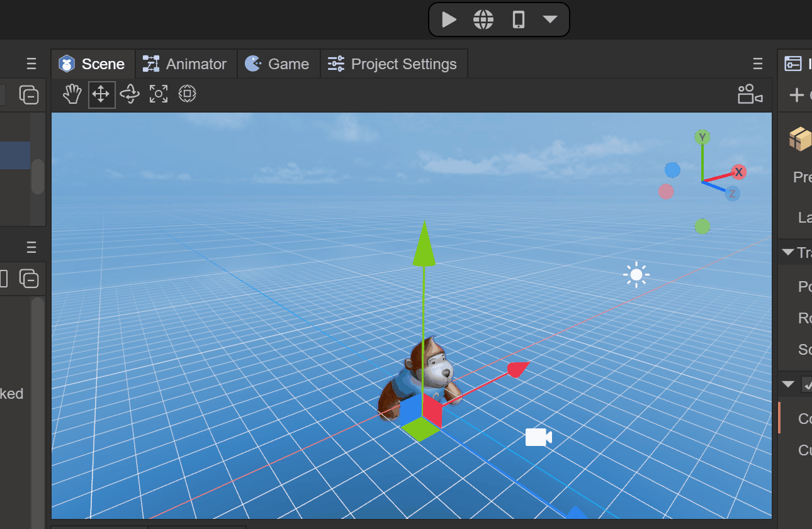This screenshot has width=812, height=529.
Task: Click the globe browser preview icon
Action: [483, 19]
